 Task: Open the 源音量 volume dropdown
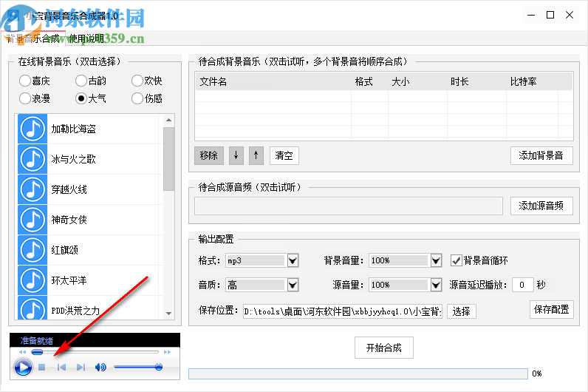pyautogui.click(x=436, y=285)
